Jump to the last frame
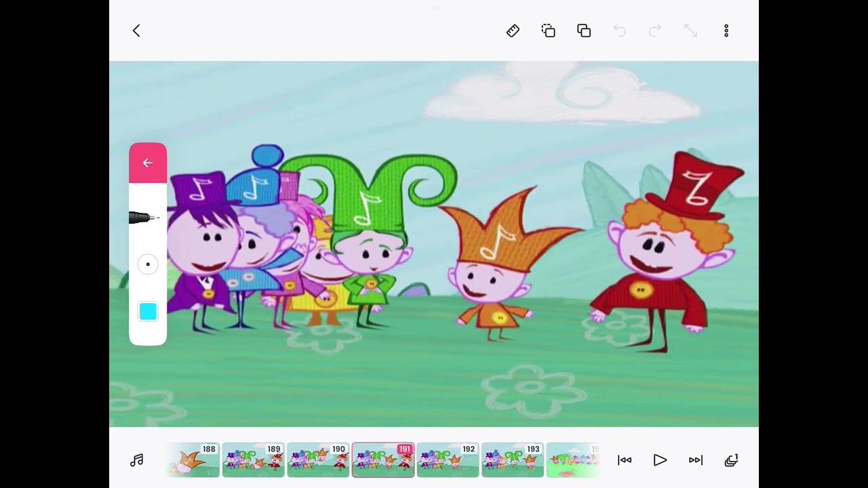Viewport: 868px width, 488px height. point(696,460)
